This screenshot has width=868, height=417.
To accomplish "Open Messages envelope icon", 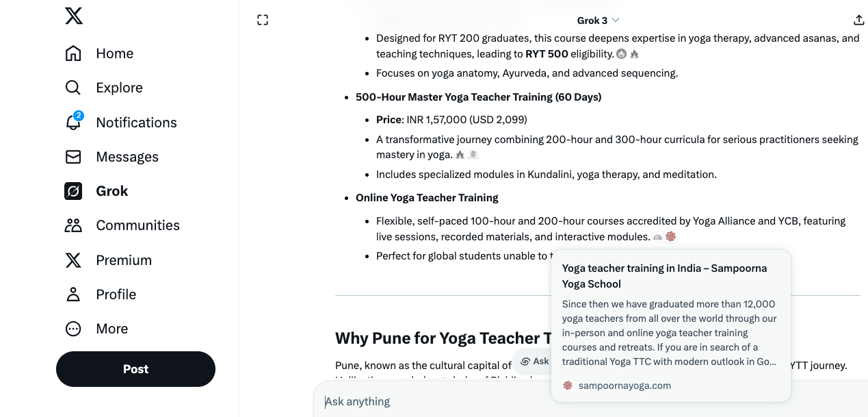I will 73,157.
